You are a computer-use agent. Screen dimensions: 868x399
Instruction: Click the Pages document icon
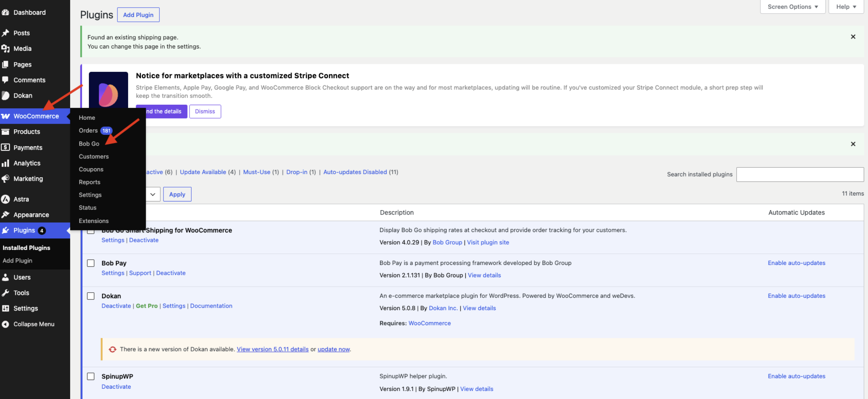tap(5, 64)
